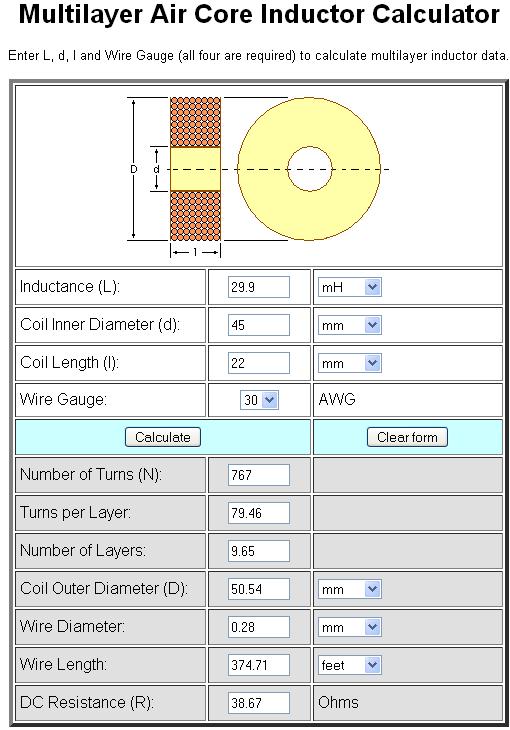Click the 'Number of Turns (N):' label
Screen dimensions: 510x730
90,474
